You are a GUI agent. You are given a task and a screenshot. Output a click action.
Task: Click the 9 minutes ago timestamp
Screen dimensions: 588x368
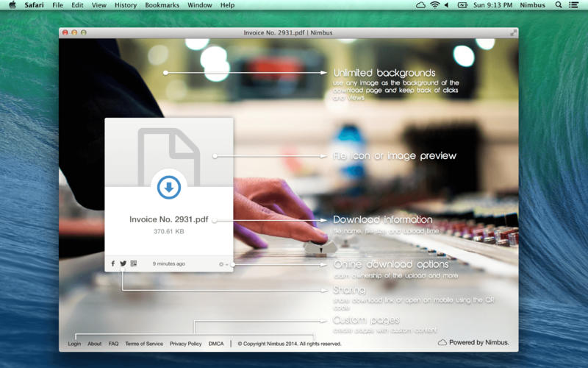pyautogui.click(x=169, y=263)
